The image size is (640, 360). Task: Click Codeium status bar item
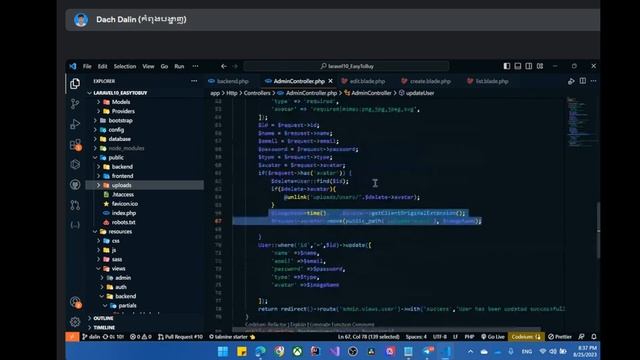[526, 337]
